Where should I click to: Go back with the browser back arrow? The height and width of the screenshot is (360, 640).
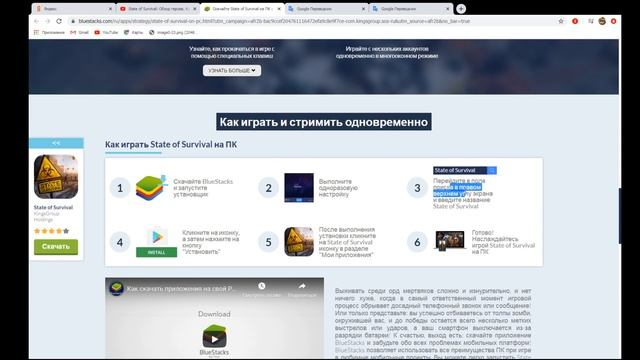(36, 21)
